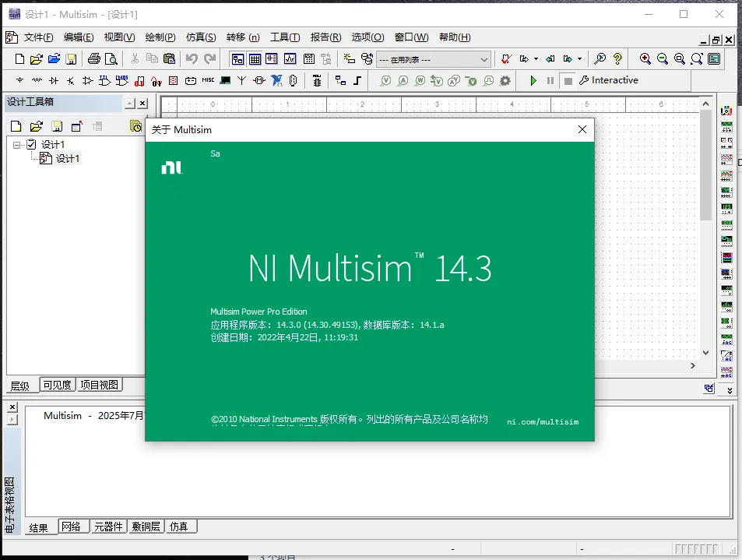Image resolution: width=742 pixels, height=560 pixels.
Task: Open the 编辑(E) menu
Action: pyautogui.click(x=79, y=37)
